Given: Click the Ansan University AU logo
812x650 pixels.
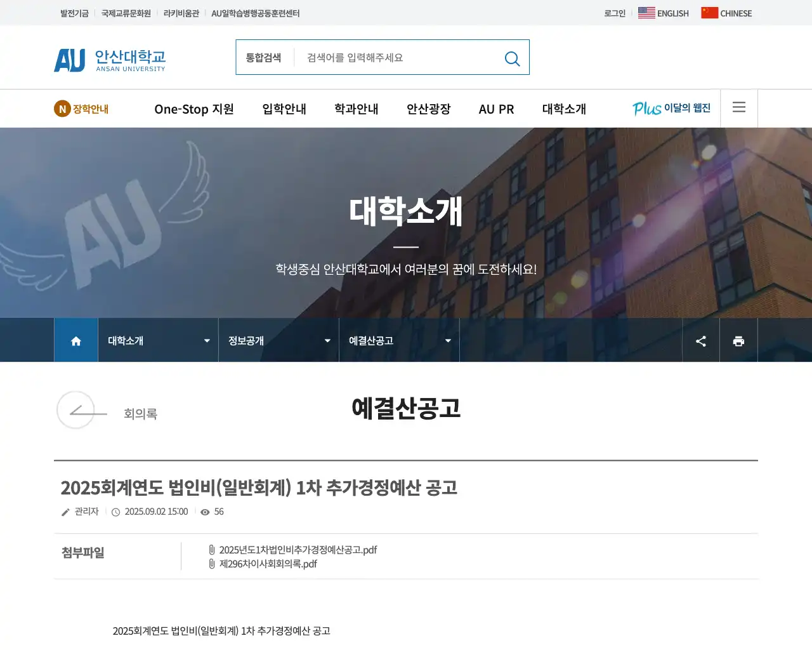Looking at the screenshot, I should pyautogui.click(x=109, y=59).
